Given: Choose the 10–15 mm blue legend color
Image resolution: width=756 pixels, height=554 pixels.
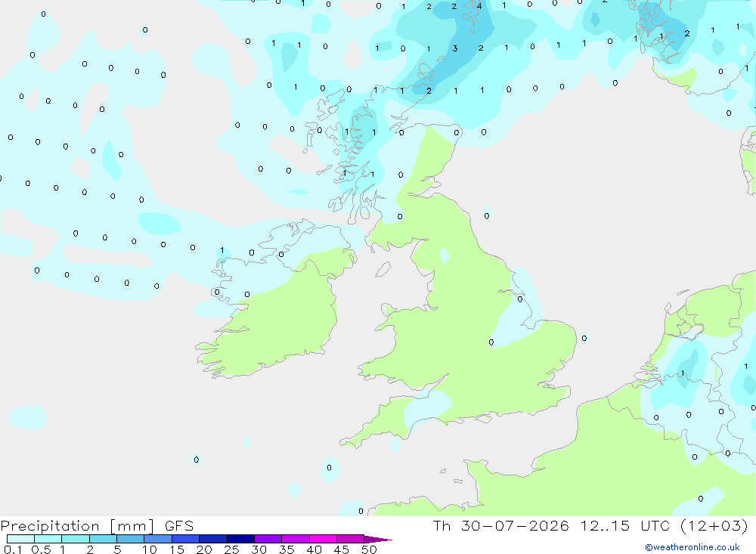Looking at the screenshot, I should [158, 539].
